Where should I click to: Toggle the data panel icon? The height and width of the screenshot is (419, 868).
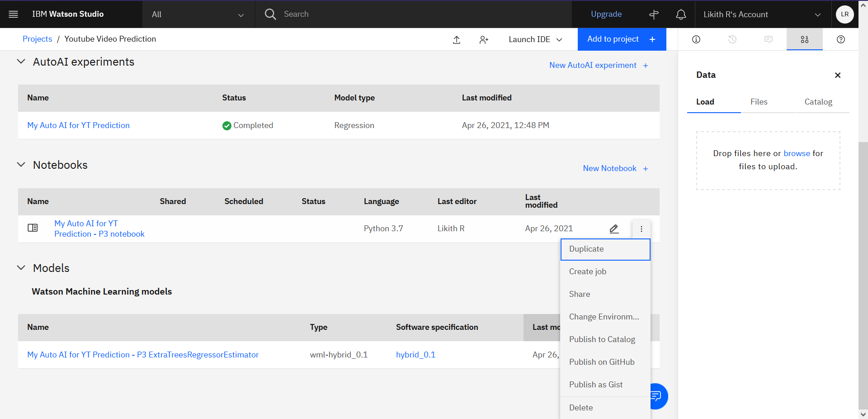coord(805,39)
